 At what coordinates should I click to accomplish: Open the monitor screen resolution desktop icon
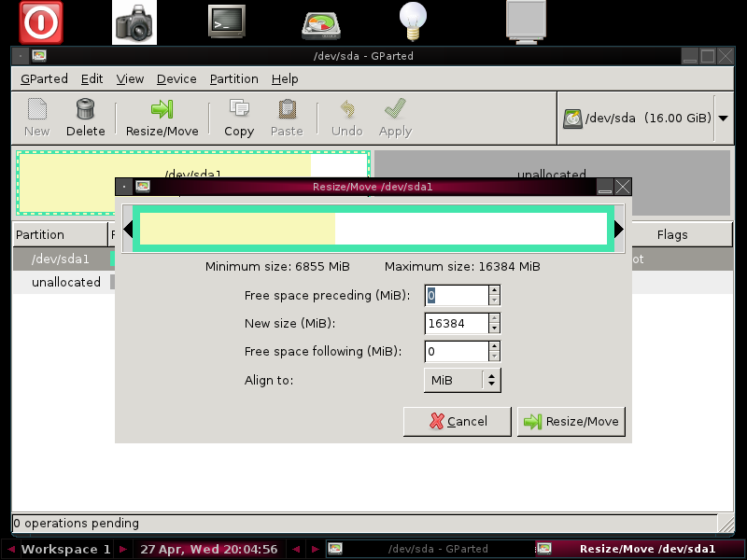coord(526,21)
